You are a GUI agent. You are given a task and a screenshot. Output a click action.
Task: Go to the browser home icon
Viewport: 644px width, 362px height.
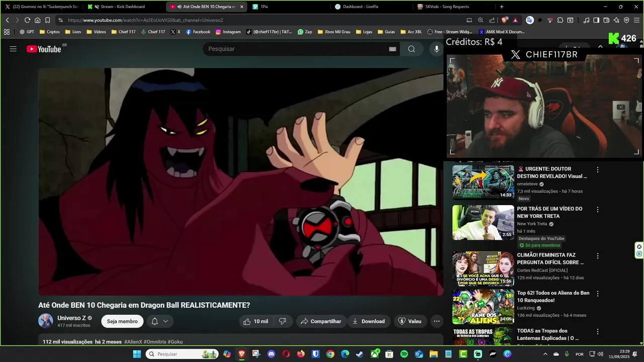[37, 20]
